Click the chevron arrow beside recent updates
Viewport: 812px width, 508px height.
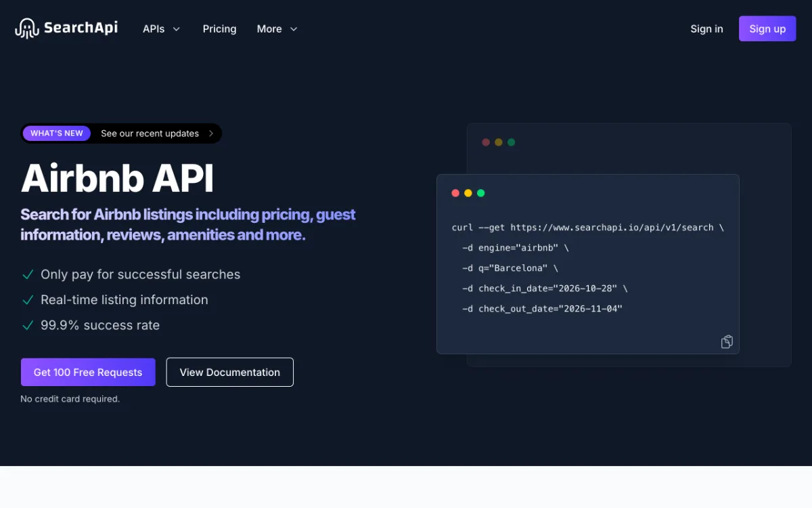pyautogui.click(x=210, y=133)
